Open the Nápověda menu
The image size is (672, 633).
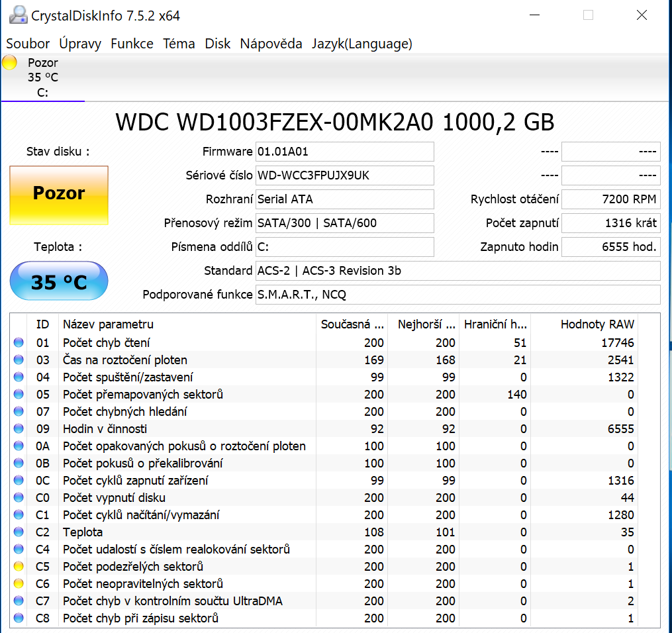point(271,44)
